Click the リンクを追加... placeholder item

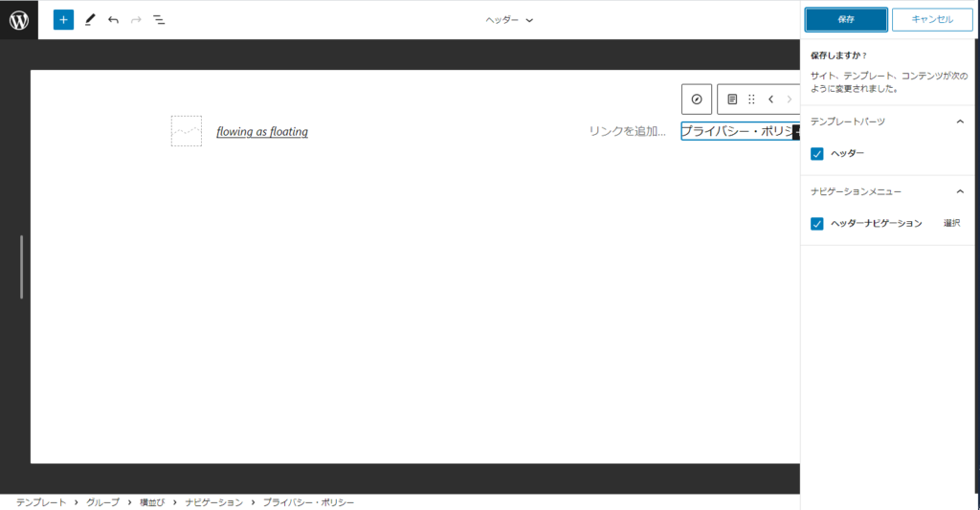pos(627,131)
